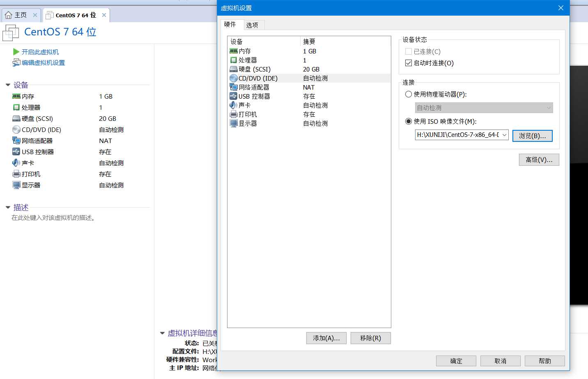Screen dimensions: 588x379
Task: Close the CentOS 7 64 位 tab
Action: click(104, 15)
